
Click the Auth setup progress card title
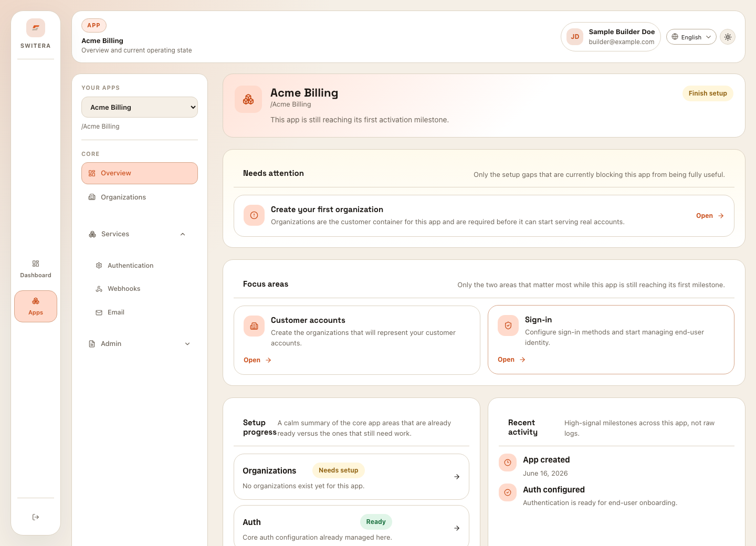click(x=251, y=522)
